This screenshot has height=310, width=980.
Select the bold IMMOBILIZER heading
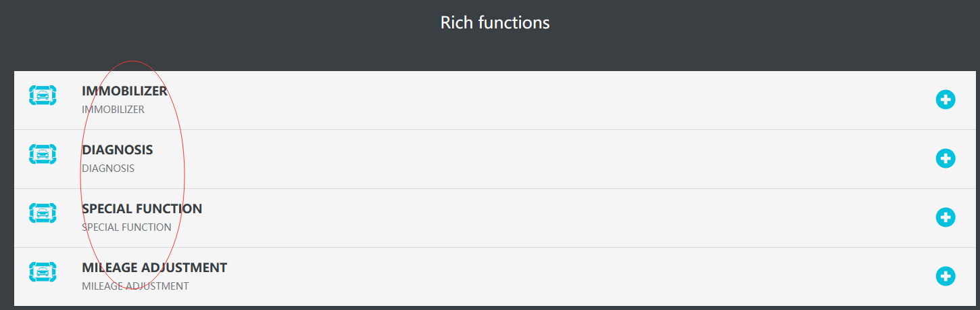point(124,91)
